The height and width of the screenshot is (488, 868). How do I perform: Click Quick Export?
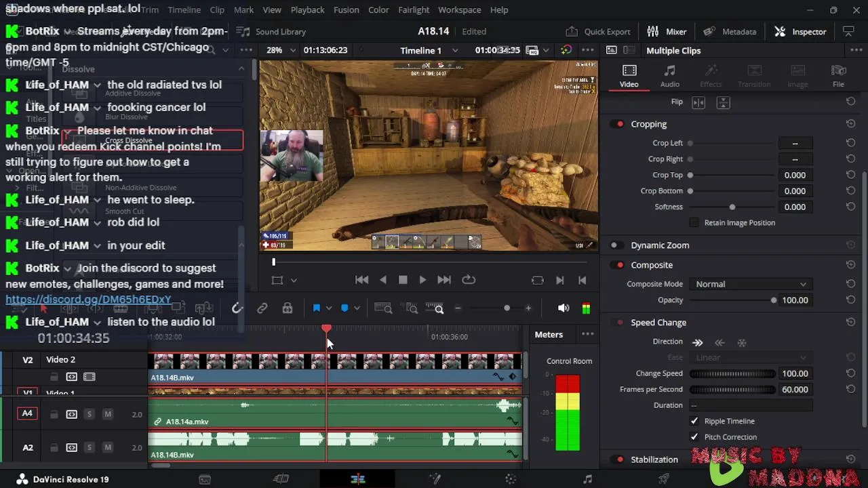click(x=597, y=31)
